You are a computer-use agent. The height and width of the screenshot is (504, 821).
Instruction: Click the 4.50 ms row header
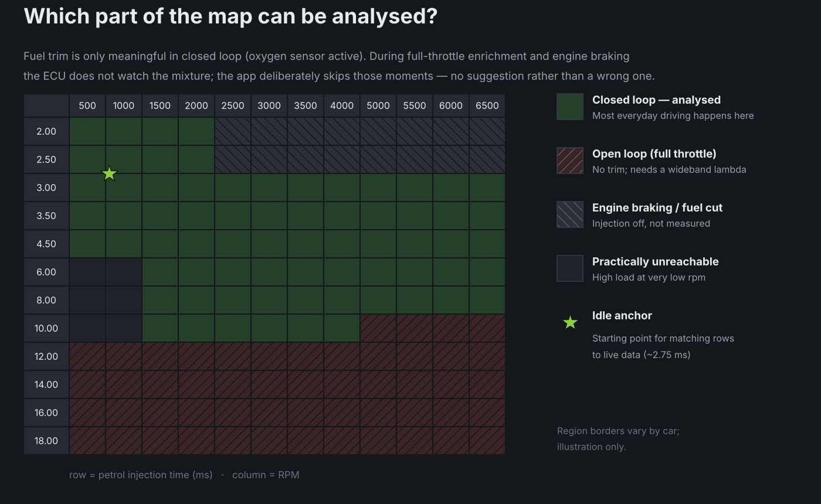click(46, 244)
